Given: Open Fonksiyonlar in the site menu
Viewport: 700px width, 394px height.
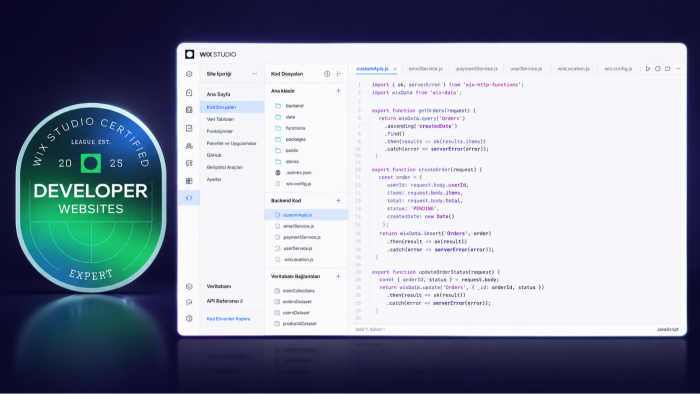Looking at the screenshot, I should click(220, 131).
